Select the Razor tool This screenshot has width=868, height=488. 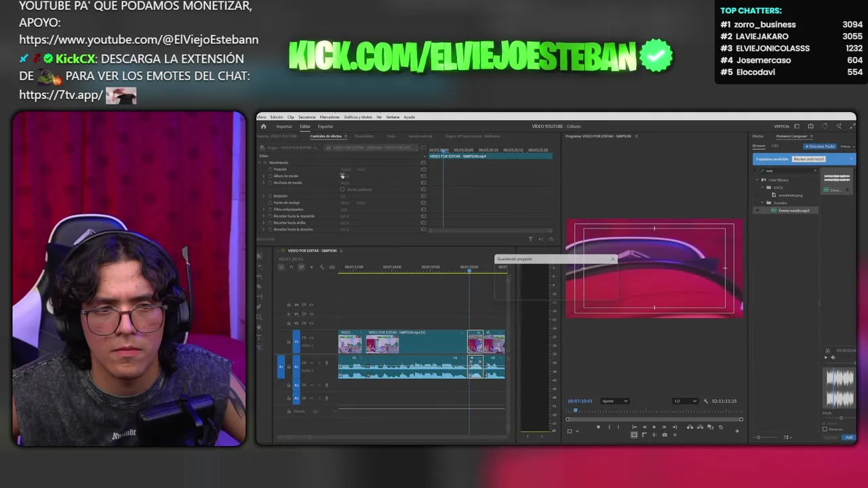pyautogui.click(x=259, y=287)
